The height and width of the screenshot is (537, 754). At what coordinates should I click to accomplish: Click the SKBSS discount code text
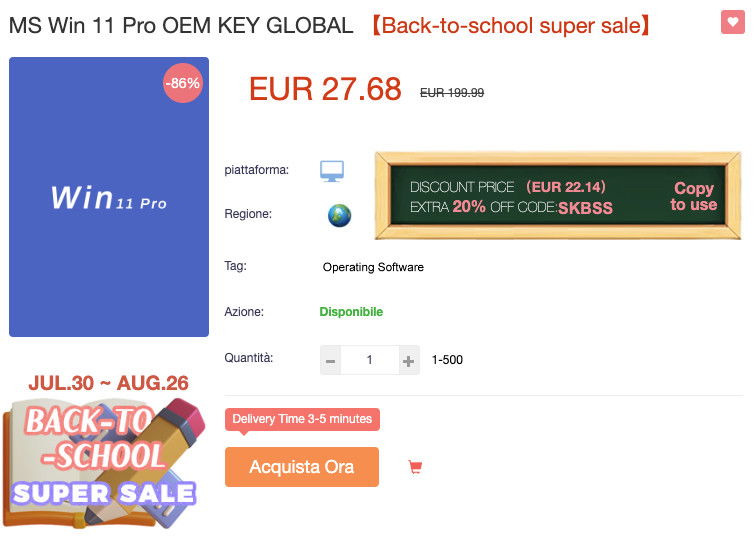pyautogui.click(x=585, y=208)
